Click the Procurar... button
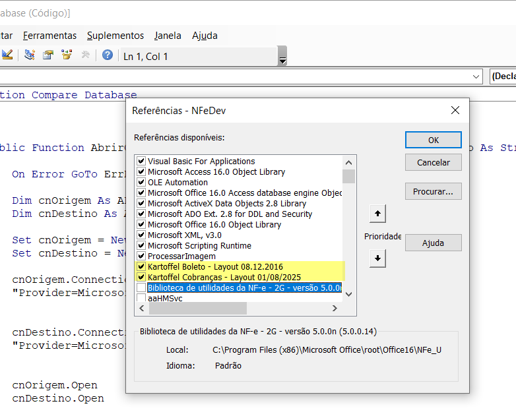The image size is (516, 420). point(433,191)
